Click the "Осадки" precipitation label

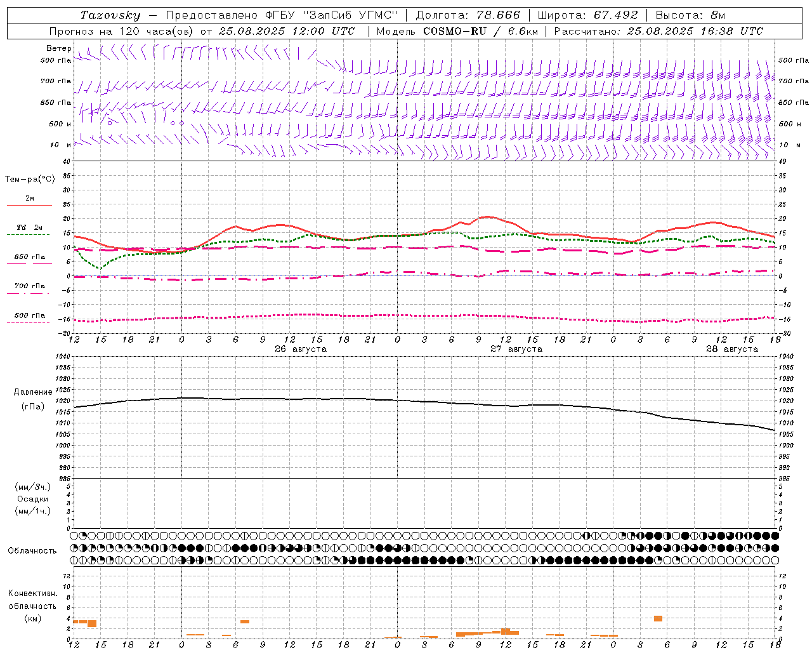pyautogui.click(x=33, y=499)
